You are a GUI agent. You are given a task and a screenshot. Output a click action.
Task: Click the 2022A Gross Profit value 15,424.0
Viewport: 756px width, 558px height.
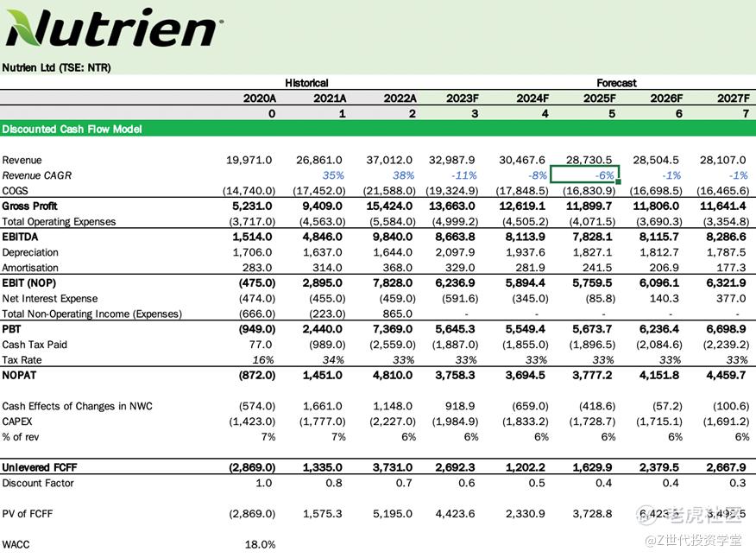[389, 206]
